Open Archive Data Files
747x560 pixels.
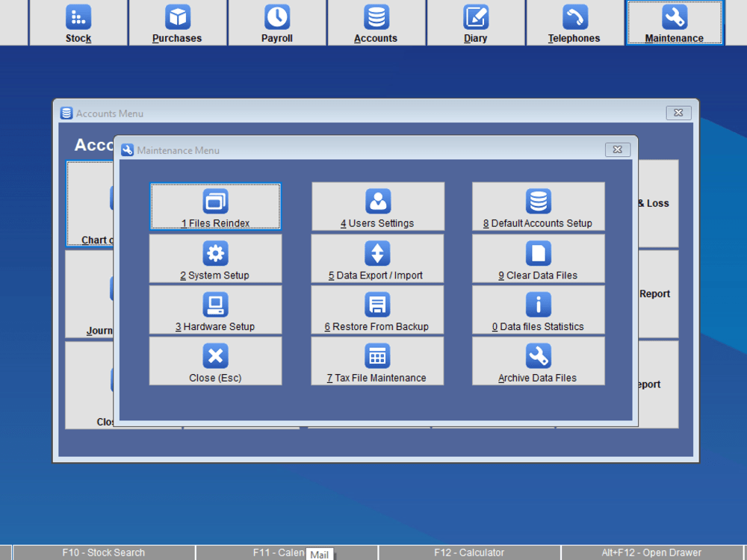coord(538,361)
